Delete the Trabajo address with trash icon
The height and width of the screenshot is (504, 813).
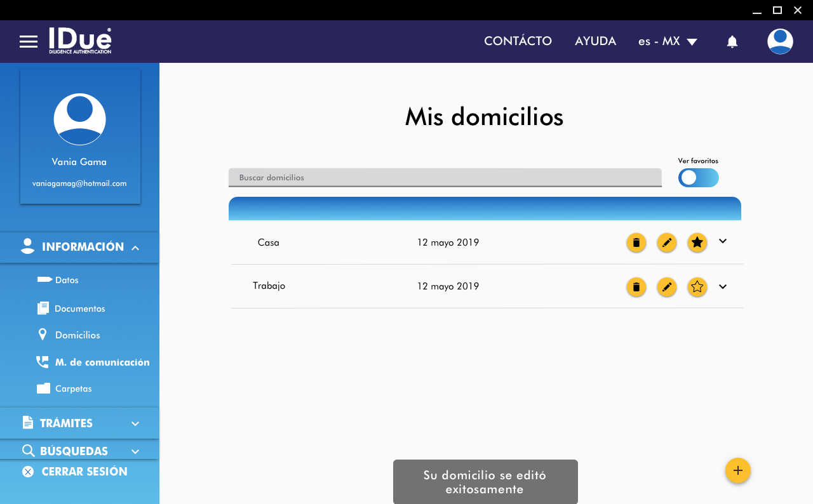click(x=636, y=287)
